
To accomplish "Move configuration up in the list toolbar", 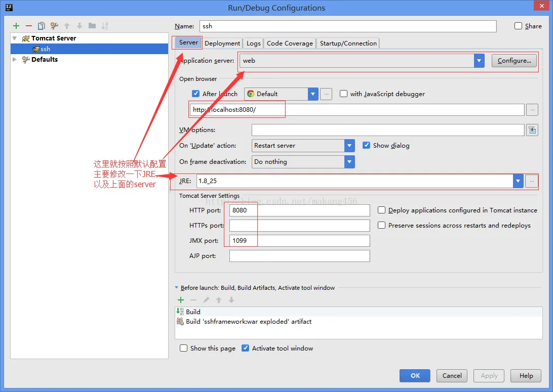I will tap(67, 26).
